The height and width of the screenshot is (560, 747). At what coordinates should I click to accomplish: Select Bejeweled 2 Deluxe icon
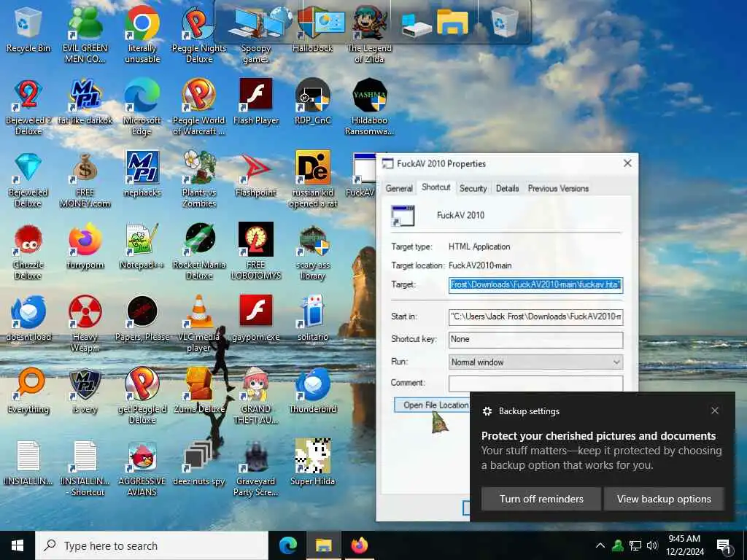[28, 108]
